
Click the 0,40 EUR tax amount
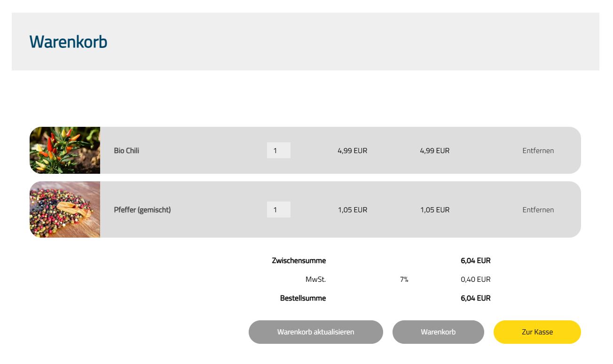coord(475,279)
